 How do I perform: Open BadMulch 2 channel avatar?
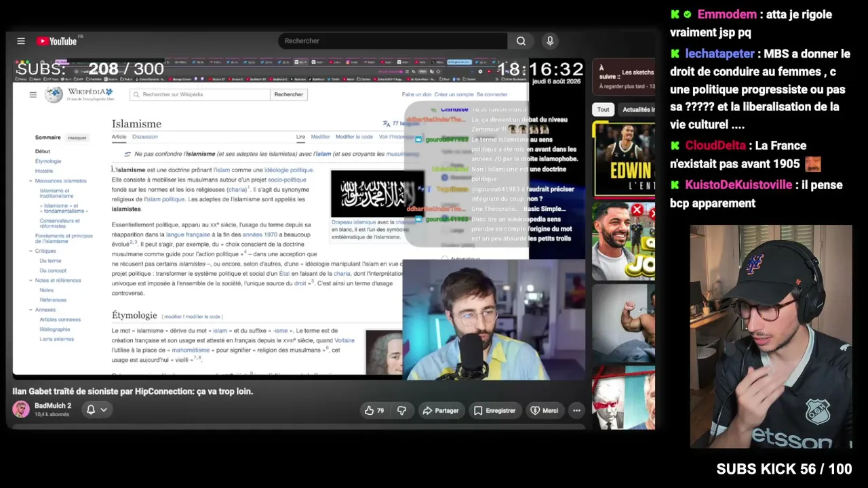pos(21,409)
